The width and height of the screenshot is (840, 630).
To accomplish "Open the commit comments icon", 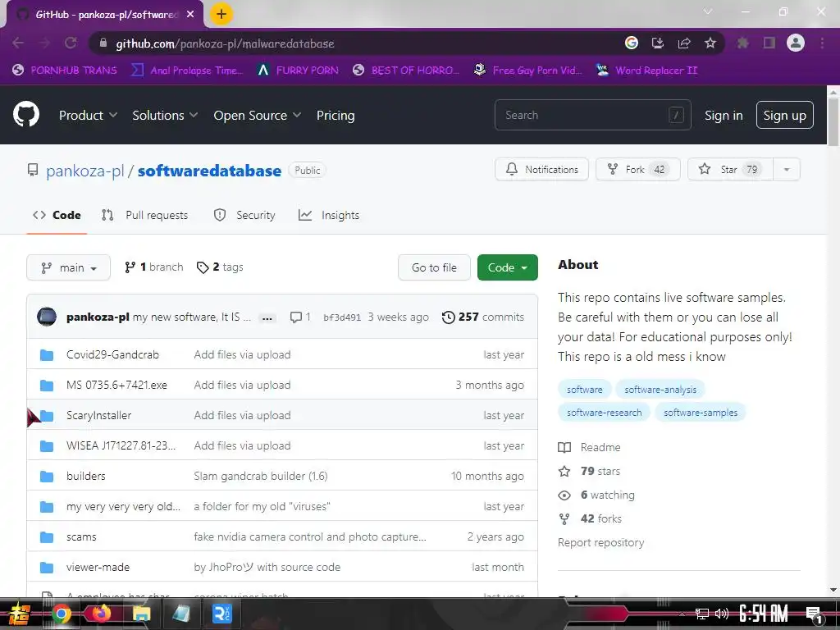I will (300, 317).
